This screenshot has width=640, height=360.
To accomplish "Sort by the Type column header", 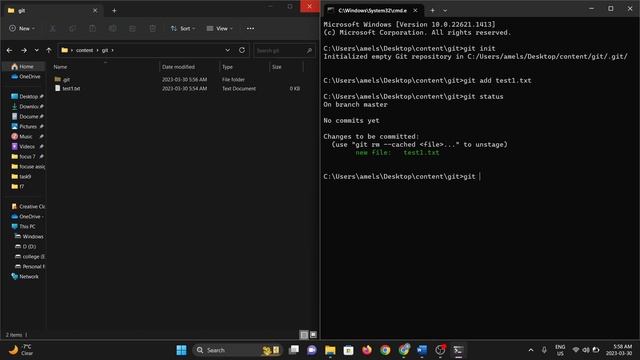I will pyautogui.click(x=227, y=67).
